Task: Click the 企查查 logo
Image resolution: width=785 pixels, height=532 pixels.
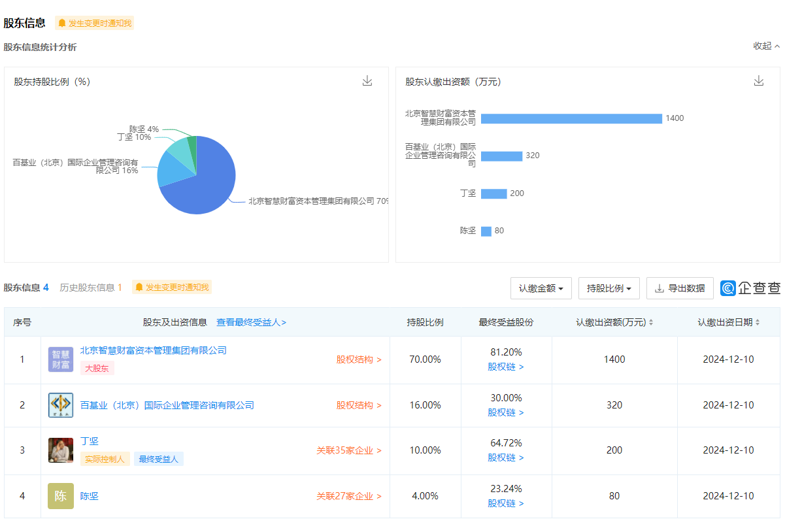Action: (750, 288)
